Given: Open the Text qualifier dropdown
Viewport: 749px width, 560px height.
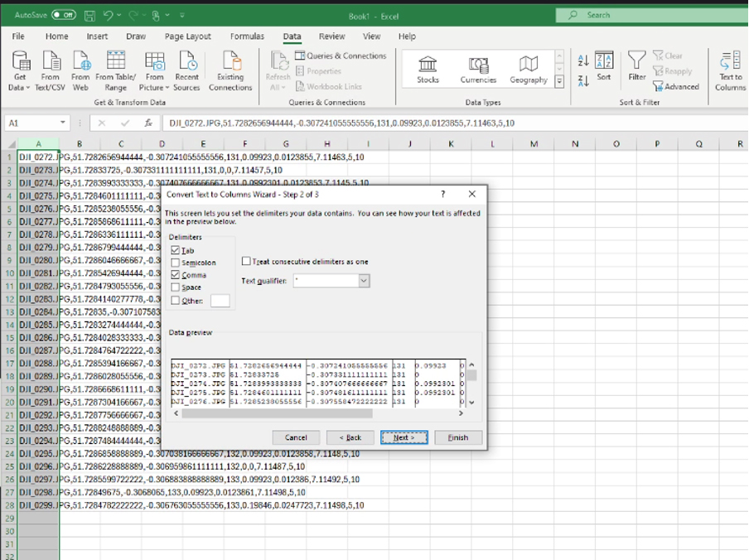Looking at the screenshot, I should click(364, 281).
